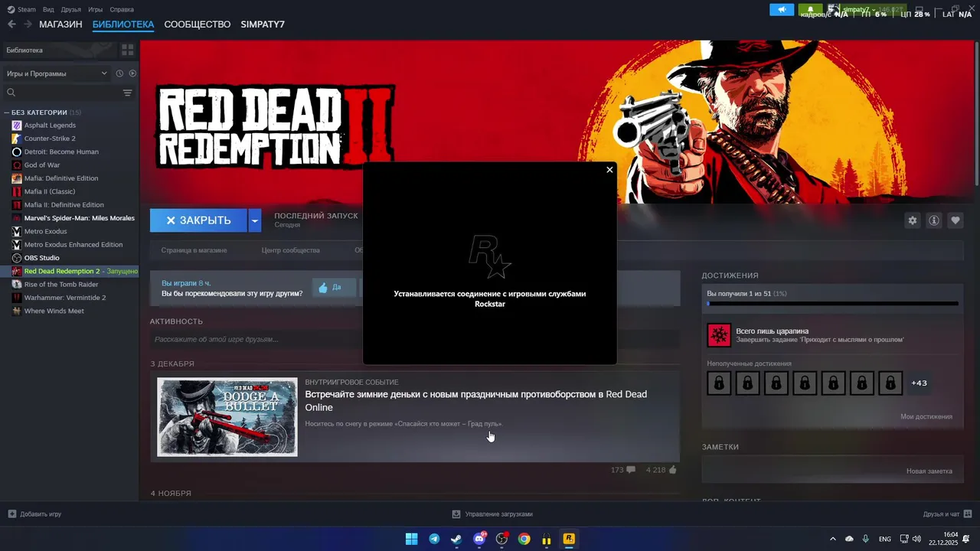The height and width of the screenshot is (551, 980).
Task: Click the blue ЗАКРЫТЬ button
Action: pyautogui.click(x=198, y=220)
